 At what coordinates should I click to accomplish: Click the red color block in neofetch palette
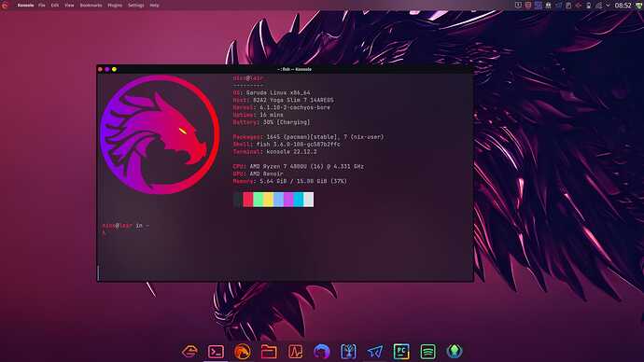click(247, 200)
